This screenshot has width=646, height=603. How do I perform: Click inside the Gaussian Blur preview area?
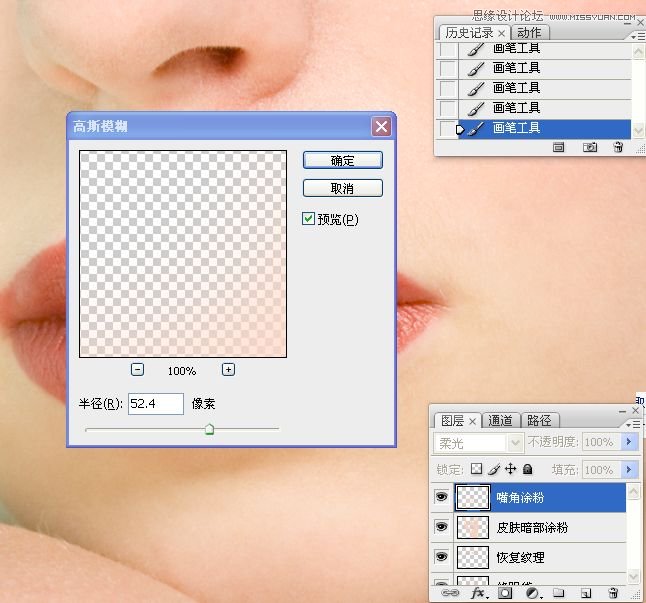pos(183,254)
